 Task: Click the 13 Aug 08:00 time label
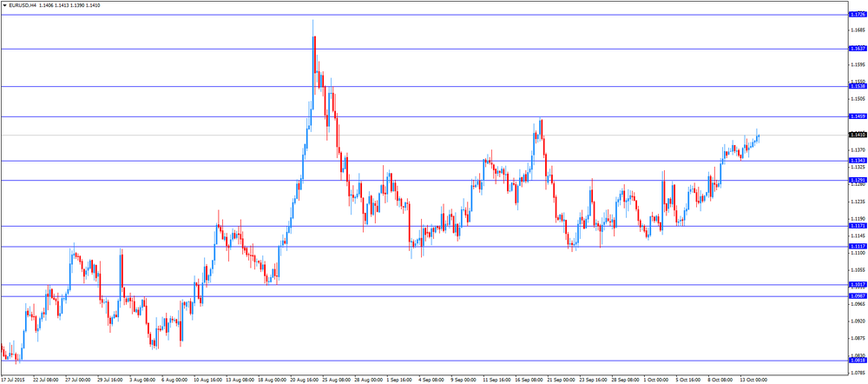tap(240, 381)
